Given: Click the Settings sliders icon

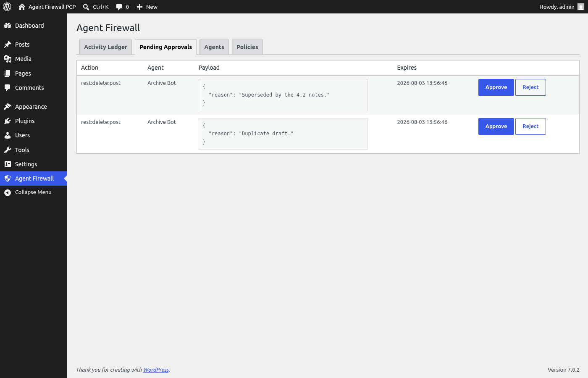Looking at the screenshot, I should [8, 164].
